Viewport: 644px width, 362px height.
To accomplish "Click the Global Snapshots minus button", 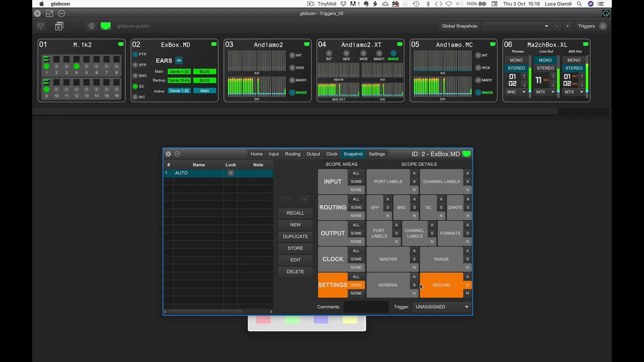I will coord(557,26).
